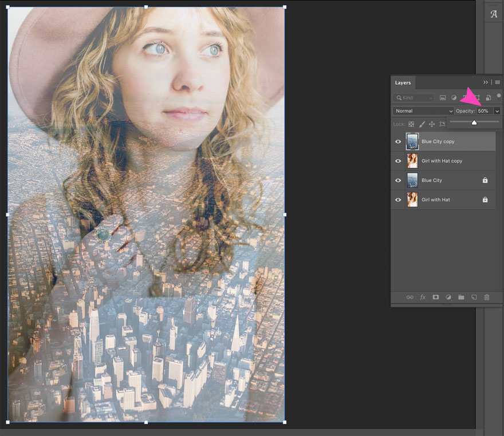Click the Girl with Hat layer thumbnail
The image size is (504, 436).
[x=412, y=200]
